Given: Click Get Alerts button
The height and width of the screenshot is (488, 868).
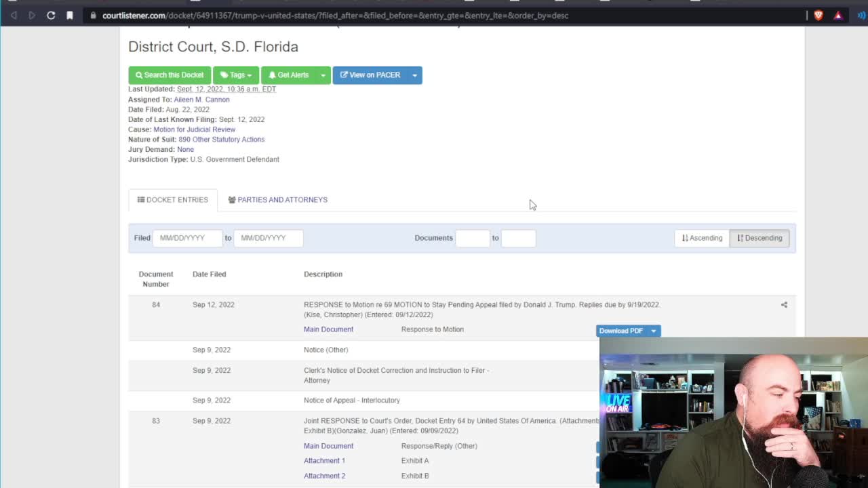Looking at the screenshot, I should (288, 75).
